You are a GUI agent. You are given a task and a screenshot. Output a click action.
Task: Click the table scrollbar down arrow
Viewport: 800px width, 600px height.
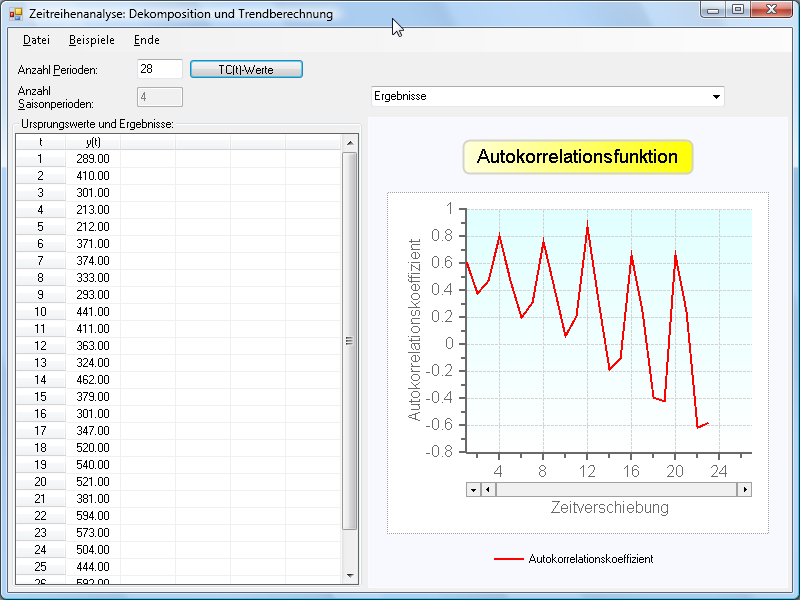350,576
